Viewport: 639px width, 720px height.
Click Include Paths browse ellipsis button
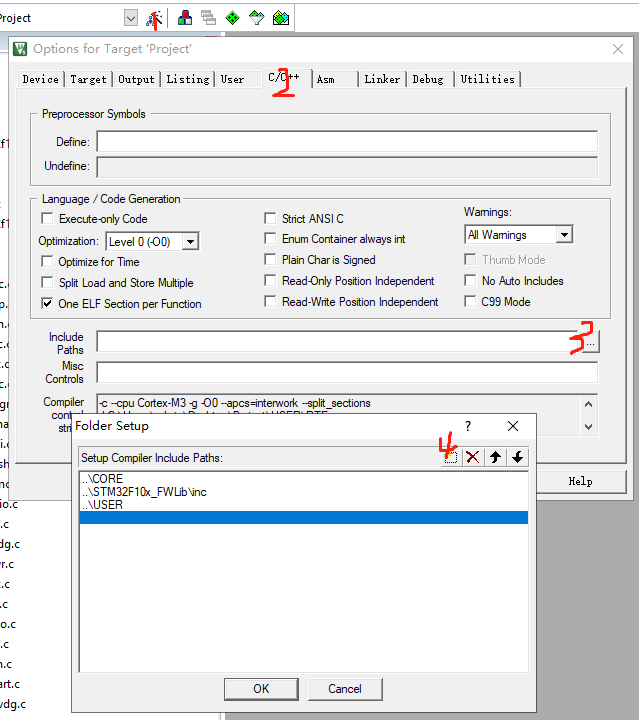[x=590, y=342]
